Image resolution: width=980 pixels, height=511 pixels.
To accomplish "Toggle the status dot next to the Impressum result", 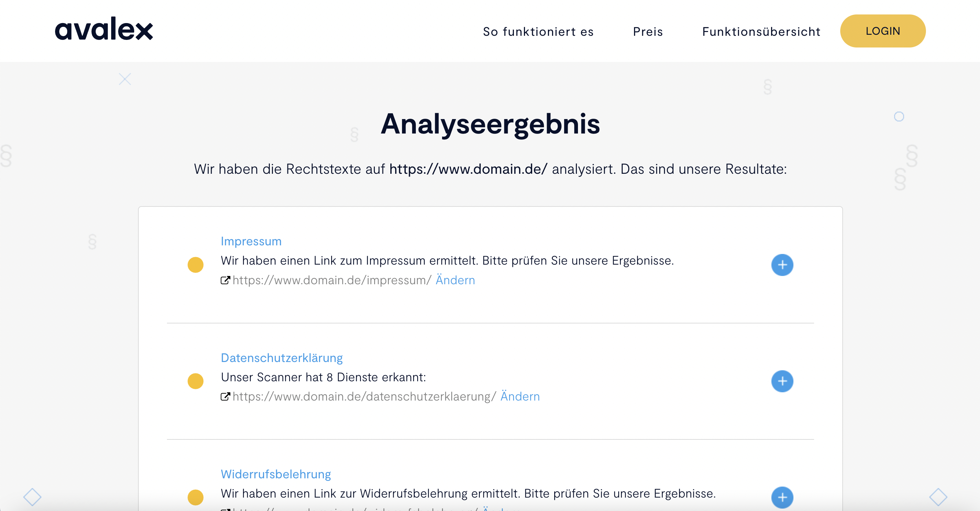I will tap(196, 265).
